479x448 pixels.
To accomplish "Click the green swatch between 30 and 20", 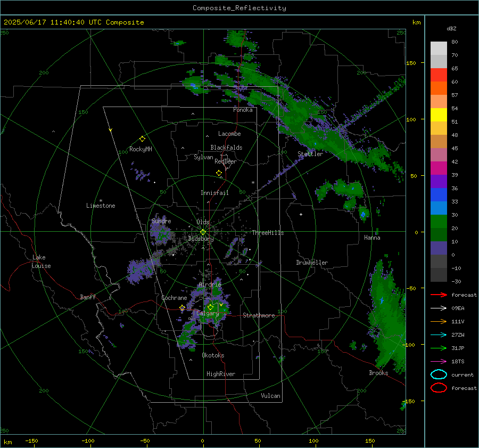I will 439,222.
